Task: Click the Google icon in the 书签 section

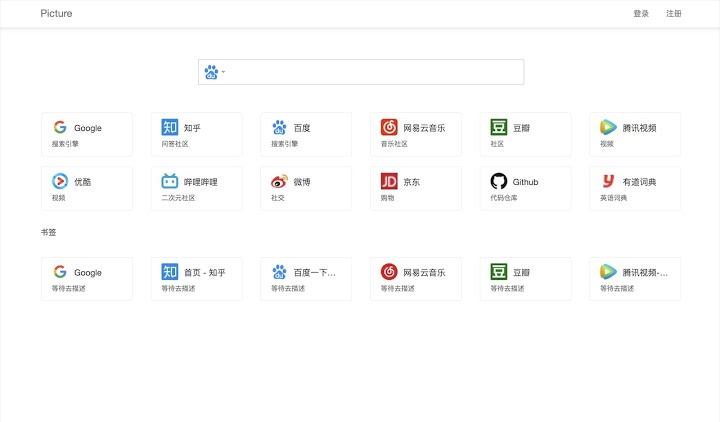Action: click(60, 272)
